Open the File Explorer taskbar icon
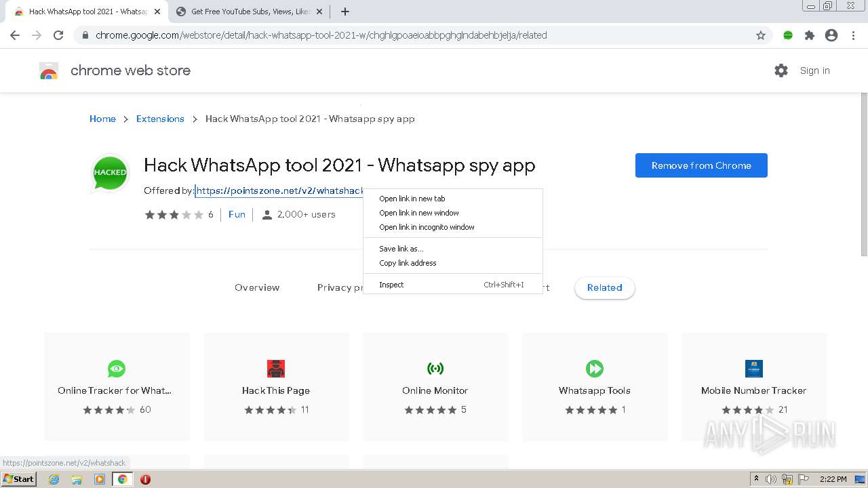 click(x=77, y=479)
